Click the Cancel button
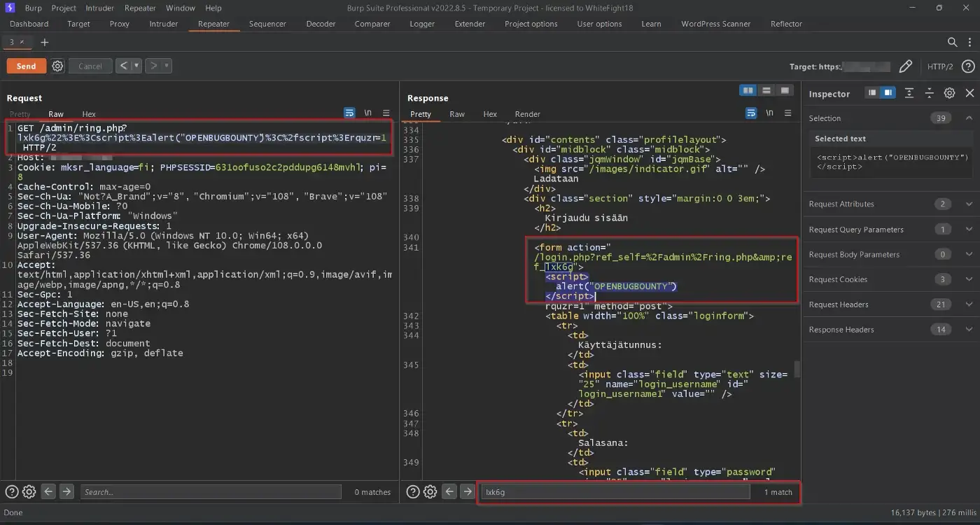 90,66
